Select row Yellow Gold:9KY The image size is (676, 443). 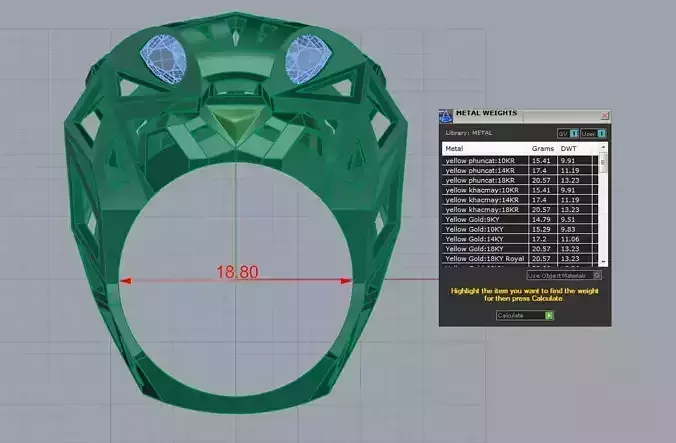click(520, 219)
